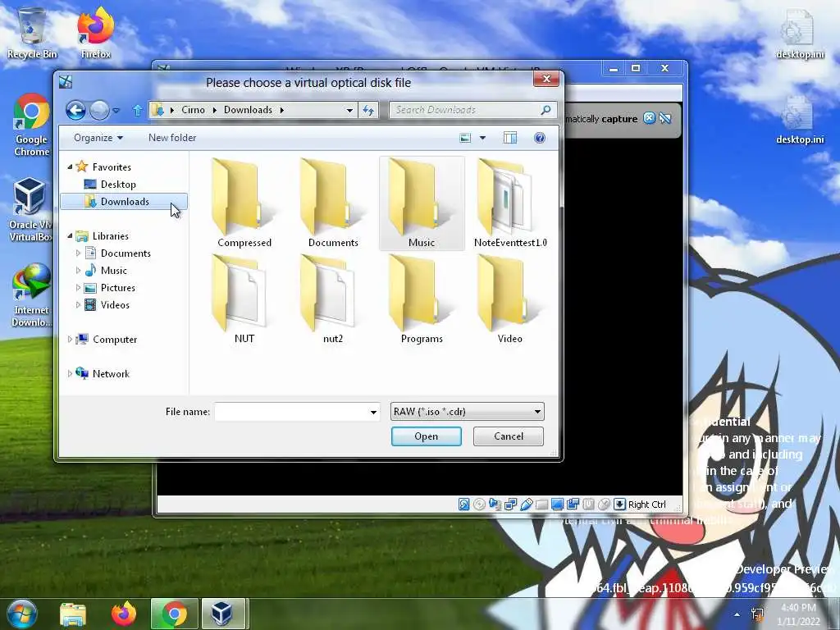840x630 pixels.
Task: Open Help with the blue question mark
Action: [x=540, y=138]
